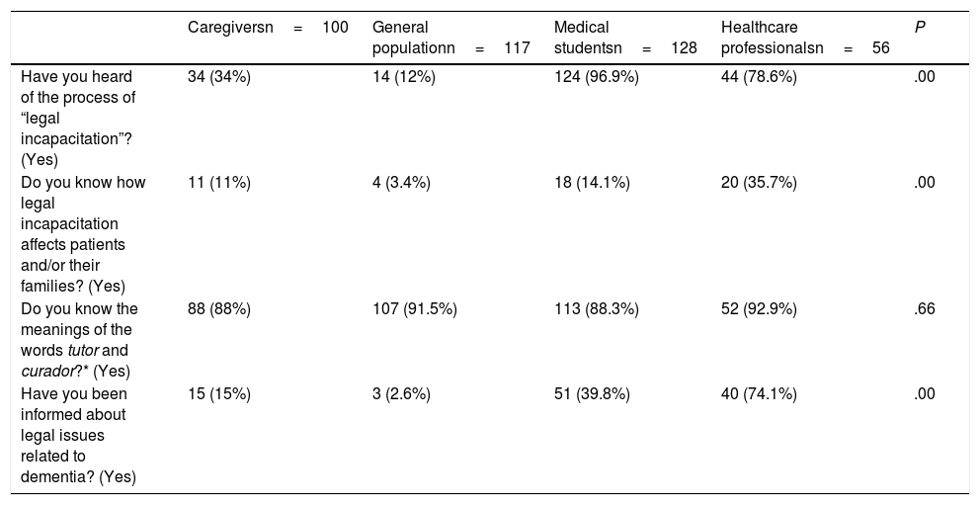Click the 107 (91.5%) cell
980x505 pixels.
tap(414, 308)
